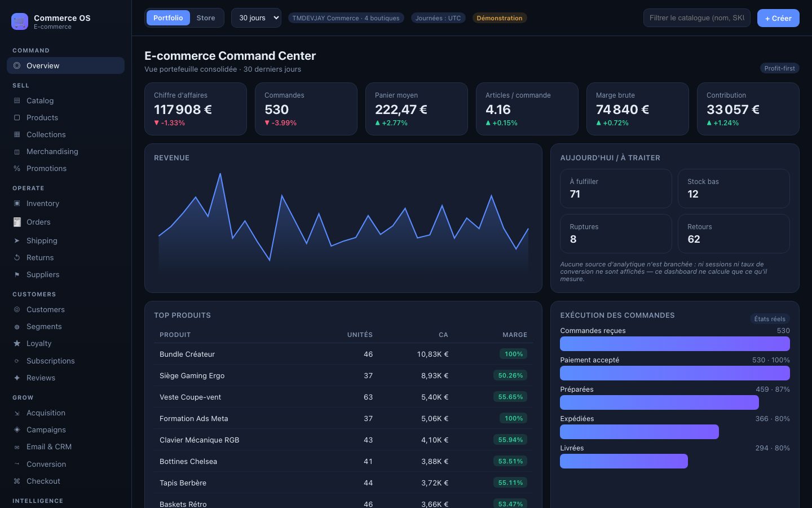Click the À fulfiller 71 card
812x508 pixels.
616,189
